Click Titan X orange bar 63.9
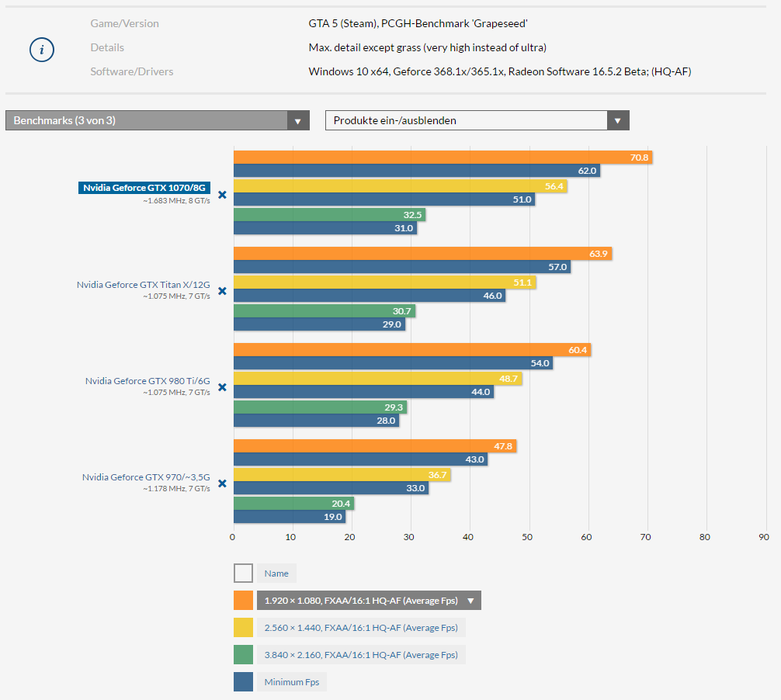 pos(423,254)
